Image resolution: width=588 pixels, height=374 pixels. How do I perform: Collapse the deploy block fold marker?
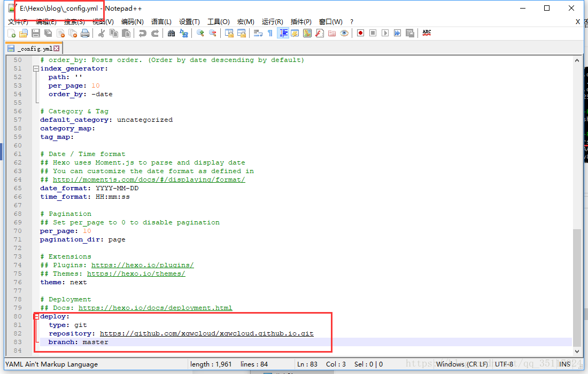(x=36, y=317)
